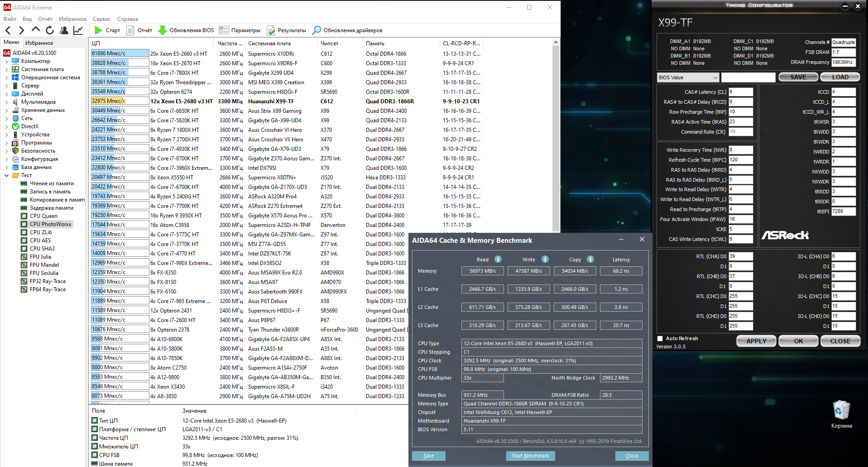Click the user silhouette icon in AIDA64 toolbar
868x467 pixels.
tap(64, 30)
